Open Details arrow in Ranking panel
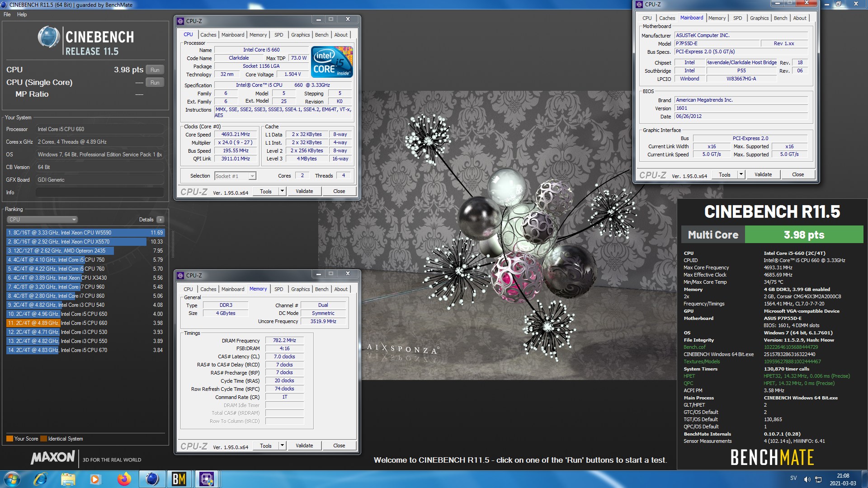The width and height of the screenshot is (868, 488). [160, 220]
